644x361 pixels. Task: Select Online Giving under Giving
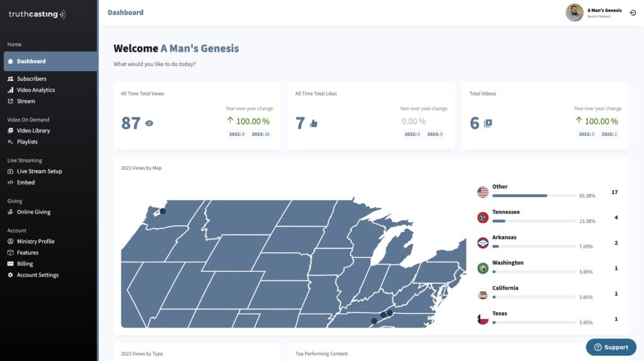[x=34, y=212]
